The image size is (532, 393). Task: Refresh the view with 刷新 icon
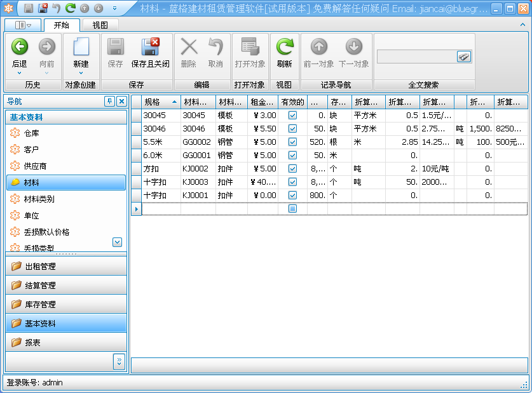point(284,47)
